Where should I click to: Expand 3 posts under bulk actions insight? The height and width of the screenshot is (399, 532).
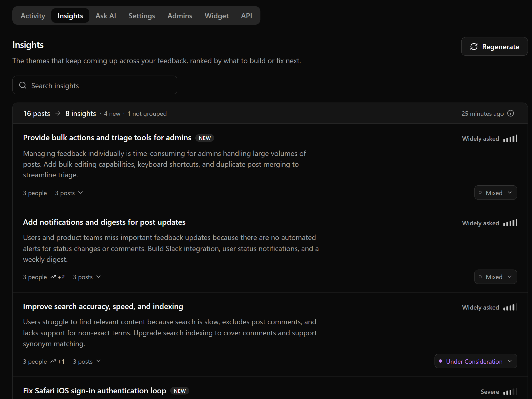[x=69, y=193]
